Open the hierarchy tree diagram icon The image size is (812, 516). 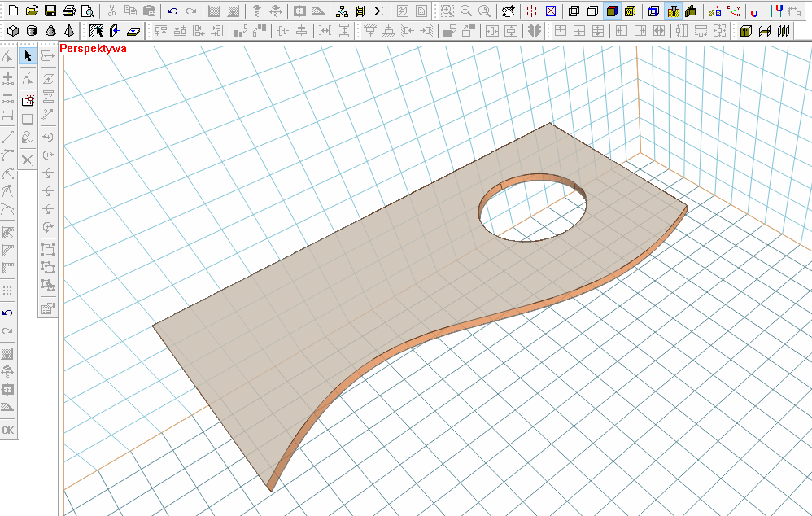(342, 11)
